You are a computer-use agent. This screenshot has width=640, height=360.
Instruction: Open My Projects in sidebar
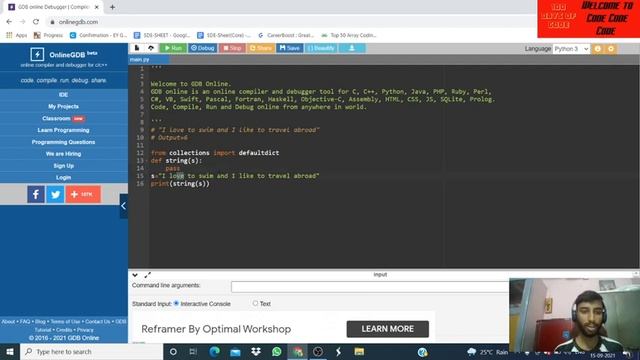[x=63, y=107]
